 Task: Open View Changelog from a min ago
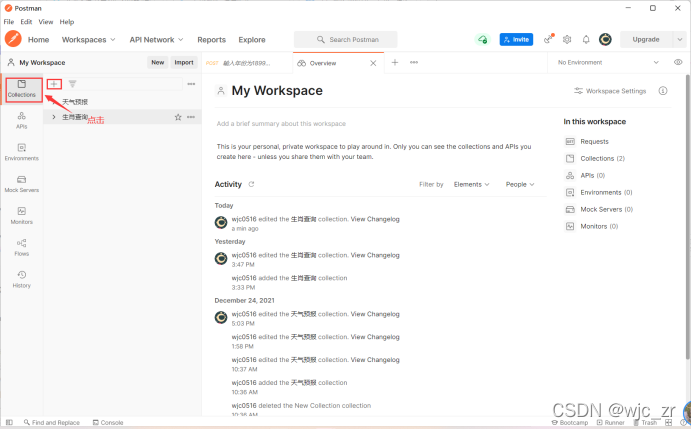click(375, 219)
